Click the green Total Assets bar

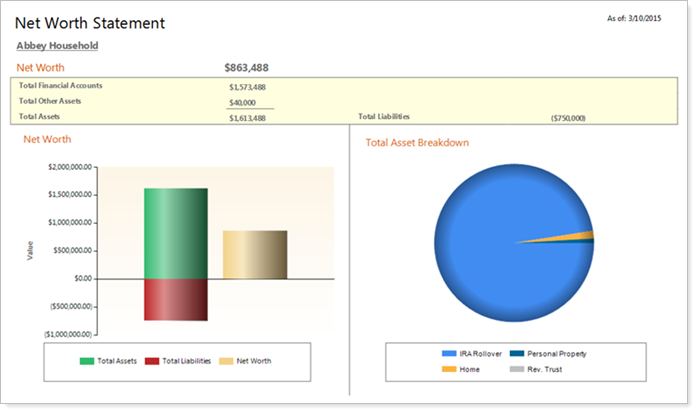pos(175,232)
